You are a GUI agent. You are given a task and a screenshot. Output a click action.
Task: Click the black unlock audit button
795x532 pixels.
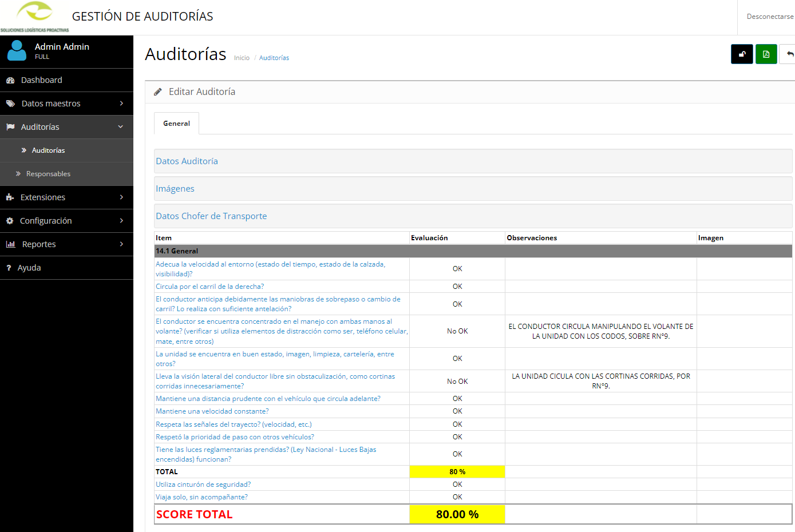(742, 54)
